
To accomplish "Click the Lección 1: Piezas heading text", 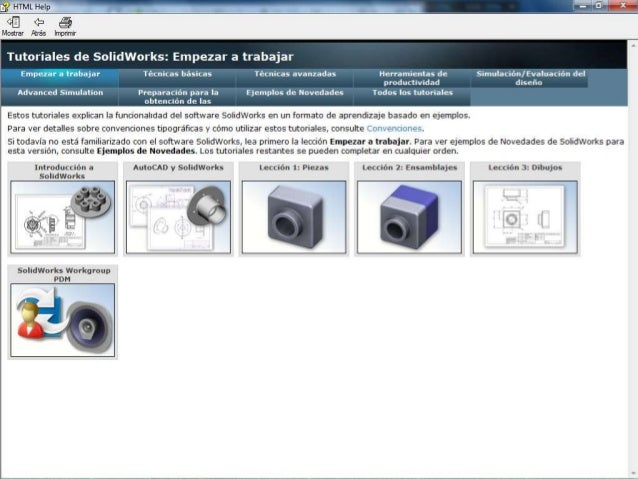I will tap(294, 167).
